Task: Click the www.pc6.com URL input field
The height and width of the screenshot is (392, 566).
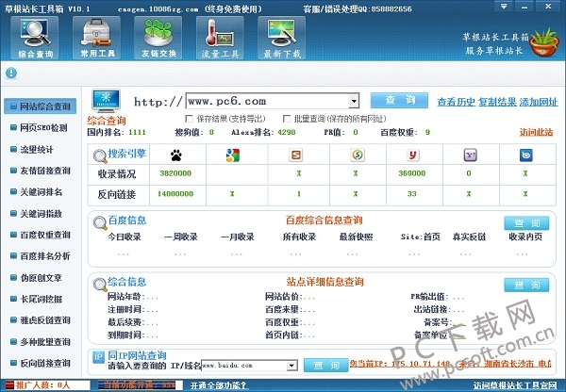Action: (268, 102)
